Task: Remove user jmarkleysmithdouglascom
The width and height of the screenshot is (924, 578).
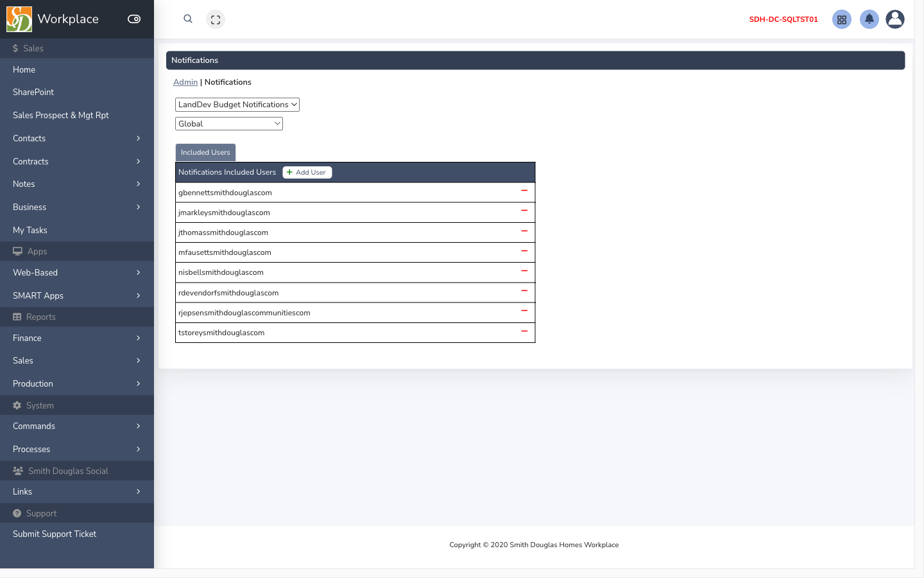Action: (x=524, y=211)
